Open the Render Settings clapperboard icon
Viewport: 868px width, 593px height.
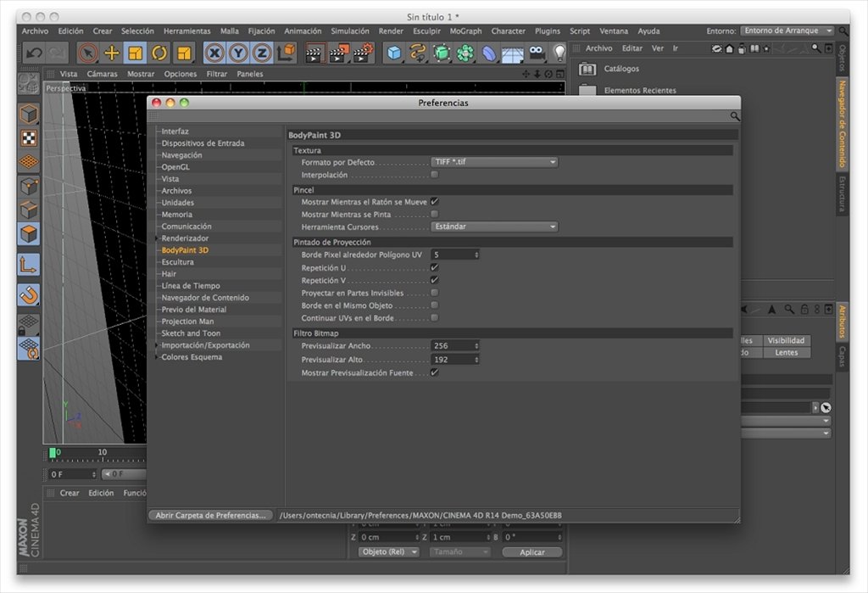pos(363,53)
